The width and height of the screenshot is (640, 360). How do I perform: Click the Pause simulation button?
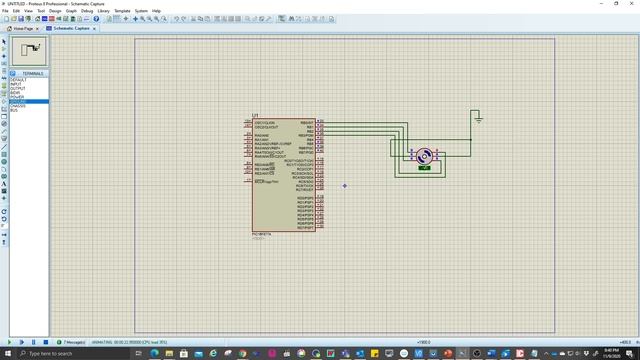[x=33, y=342]
